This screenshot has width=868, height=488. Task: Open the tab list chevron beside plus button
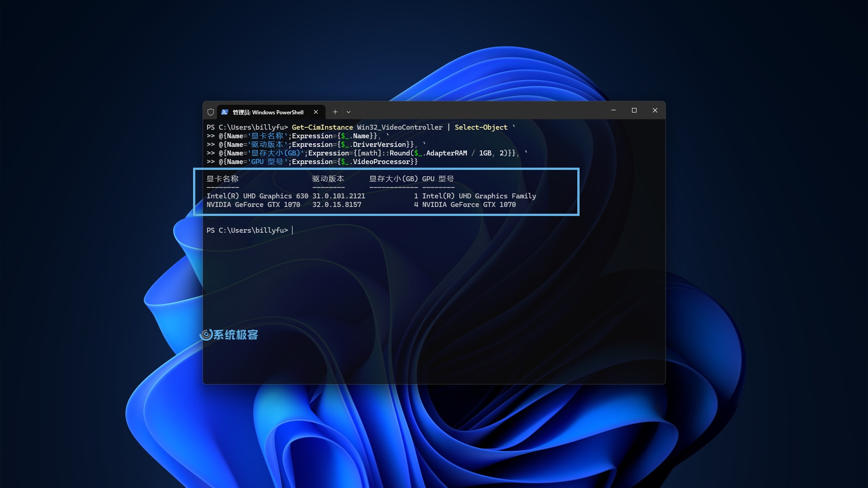(348, 112)
